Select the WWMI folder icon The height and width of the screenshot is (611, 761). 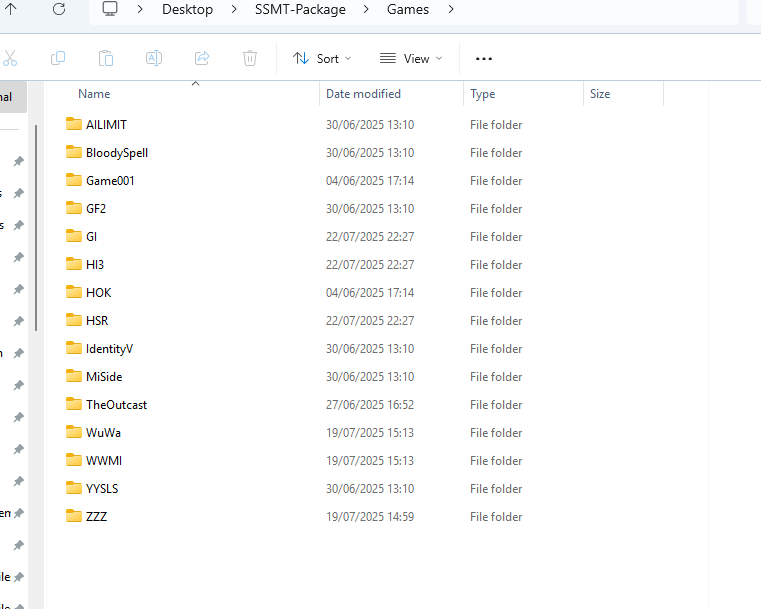(74, 460)
